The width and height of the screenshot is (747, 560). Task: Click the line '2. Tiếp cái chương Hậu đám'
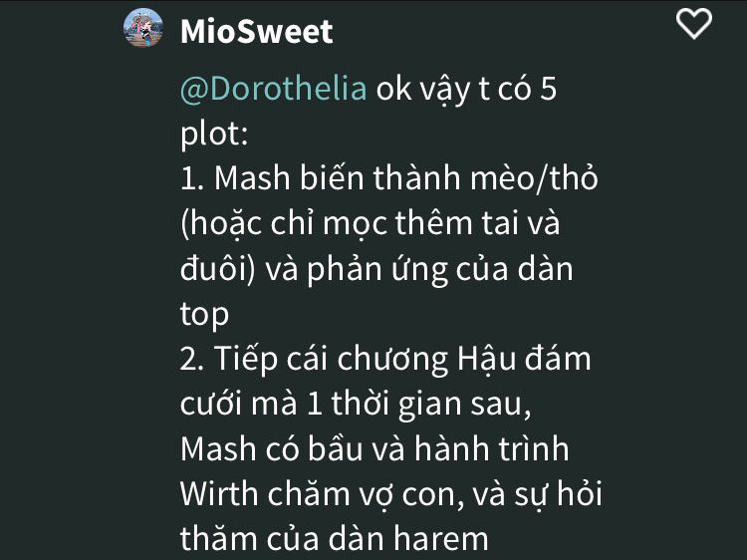[x=385, y=359]
